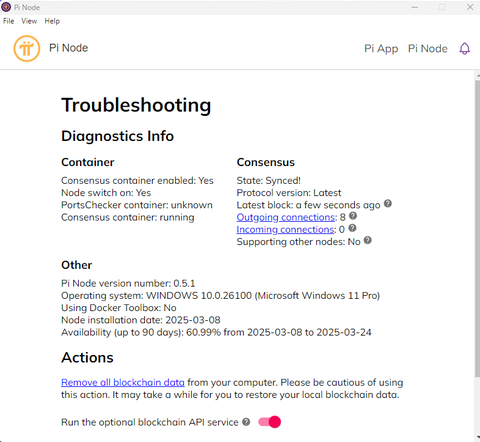Open the notifications bell icon
Image resolution: width=480 pixels, height=442 pixels.
point(465,49)
